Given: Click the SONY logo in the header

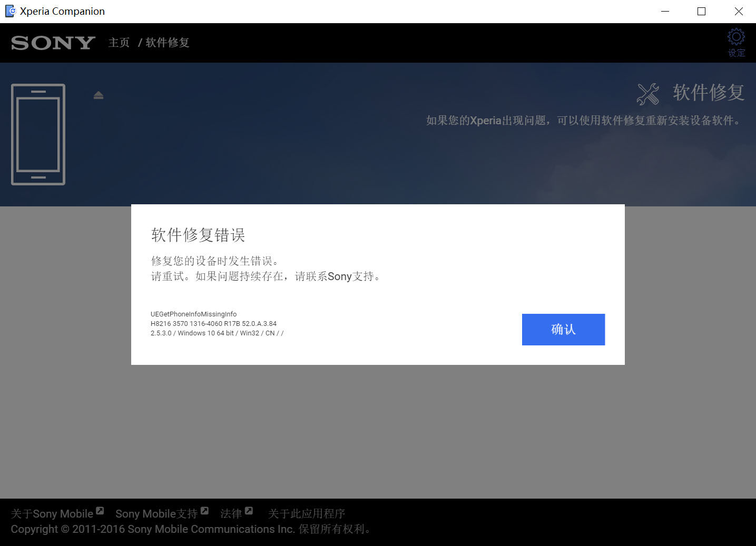Looking at the screenshot, I should [53, 43].
